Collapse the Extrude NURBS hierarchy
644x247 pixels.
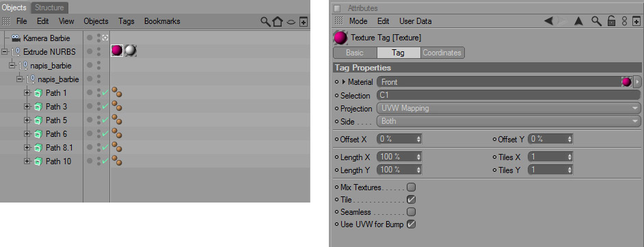click(5, 52)
